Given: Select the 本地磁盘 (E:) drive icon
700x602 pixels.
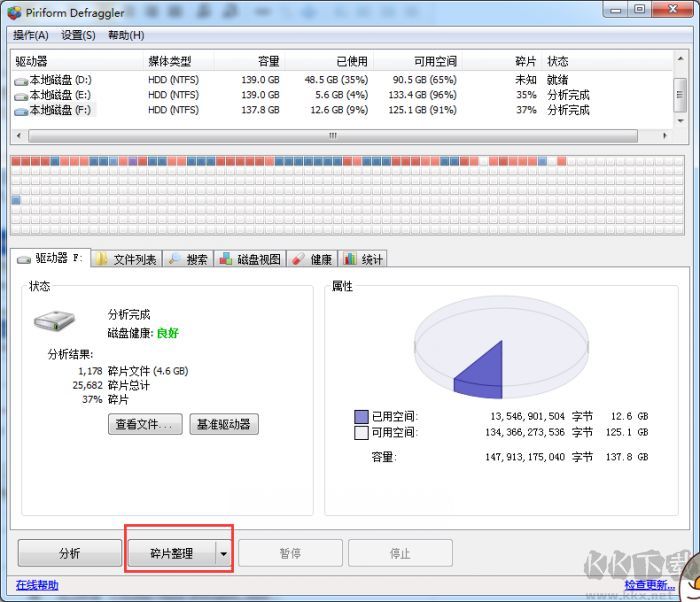Looking at the screenshot, I should (21, 96).
